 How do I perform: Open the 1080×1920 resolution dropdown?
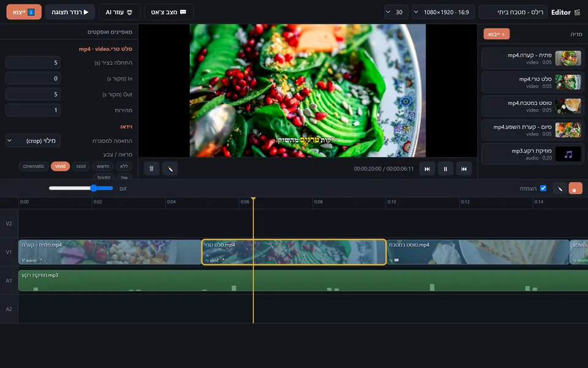point(443,12)
